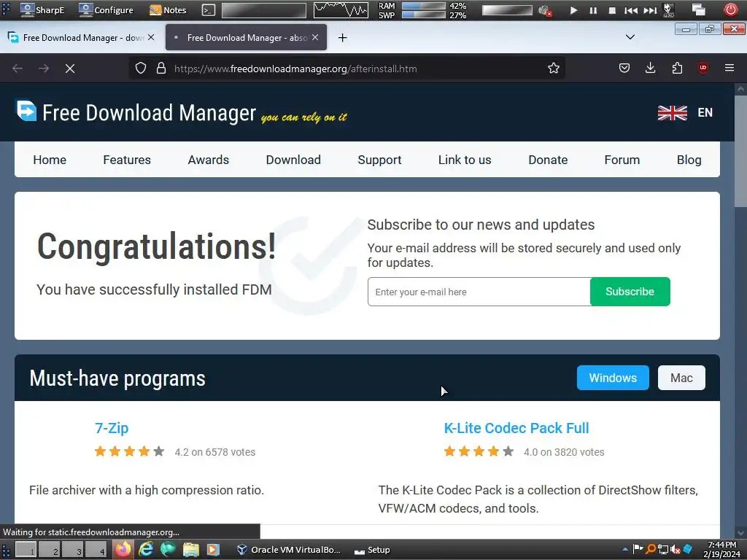This screenshot has width=747, height=560.
Task: Launch Internet Explorer from the taskbar
Action: [x=146, y=550]
